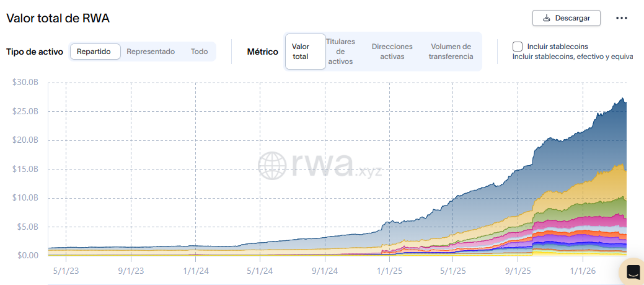The width and height of the screenshot is (644, 285).
Task: Enable the Incluir stablecoins checkbox
Action: click(518, 47)
